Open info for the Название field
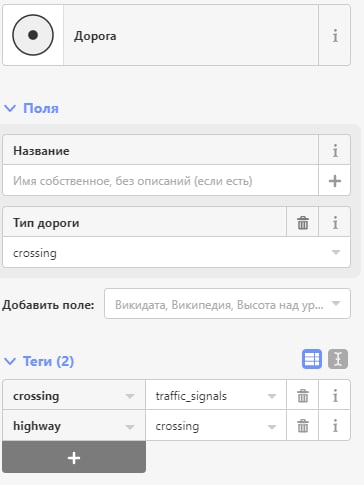Screen dimensions: 364x485 (x=335, y=150)
